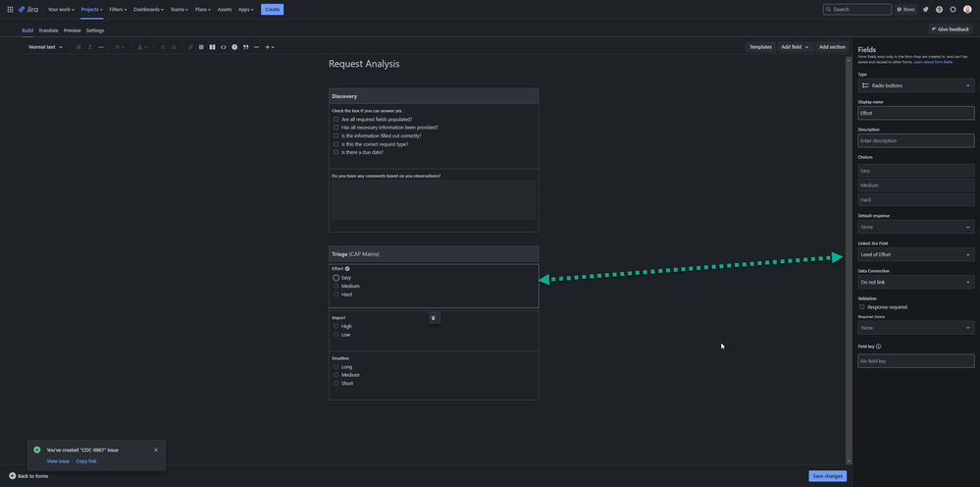Expand the Linked Jira field dropdown

[915, 254]
